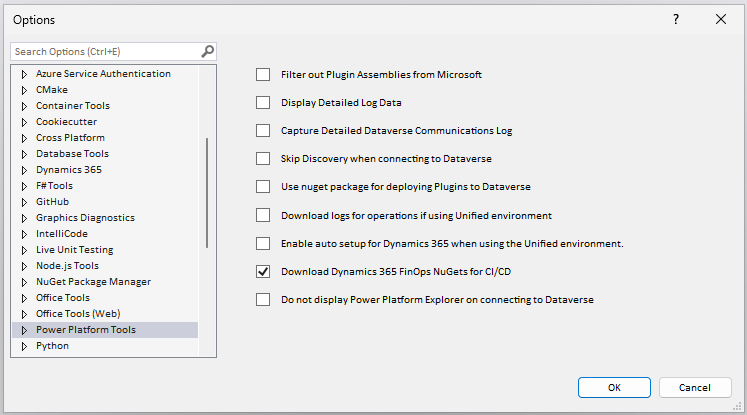Check Do not display Power Platform Explorer
Image resolution: width=747 pixels, height=415 pixels.
263,300
